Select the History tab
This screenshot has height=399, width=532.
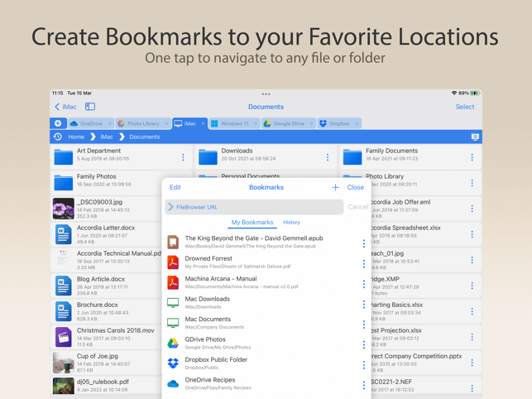(x=291, y=223)
